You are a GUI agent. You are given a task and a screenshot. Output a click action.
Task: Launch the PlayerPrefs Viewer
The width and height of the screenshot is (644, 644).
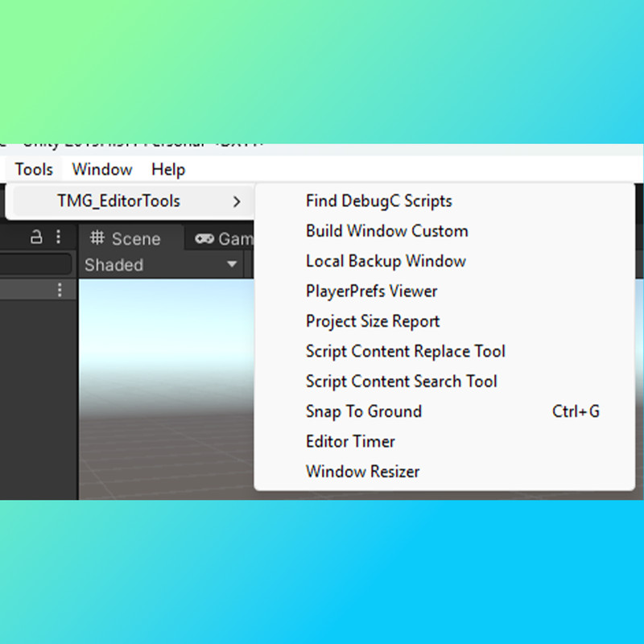(371, 291)
